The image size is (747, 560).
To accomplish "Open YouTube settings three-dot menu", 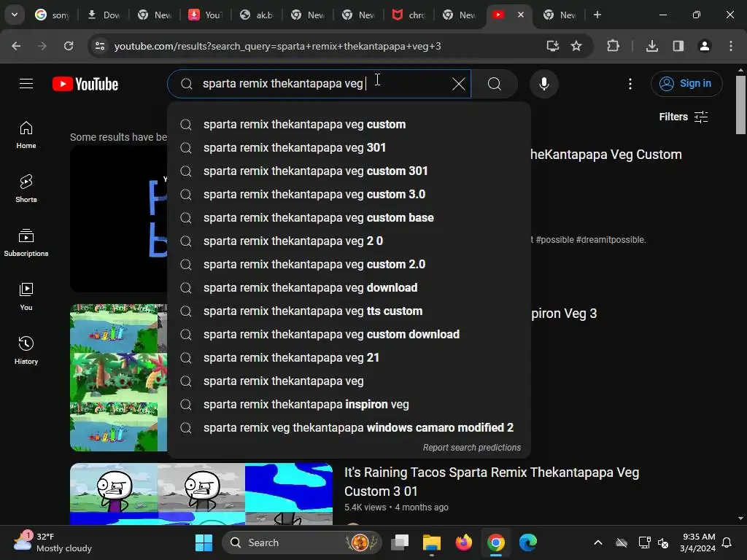I will (x=630, y=84).
